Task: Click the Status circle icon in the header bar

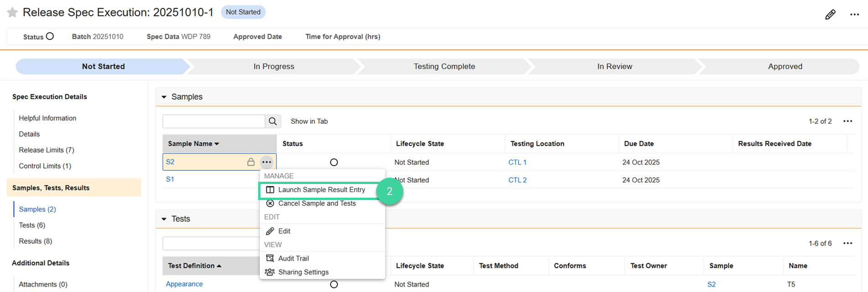Action: point(50,36)
